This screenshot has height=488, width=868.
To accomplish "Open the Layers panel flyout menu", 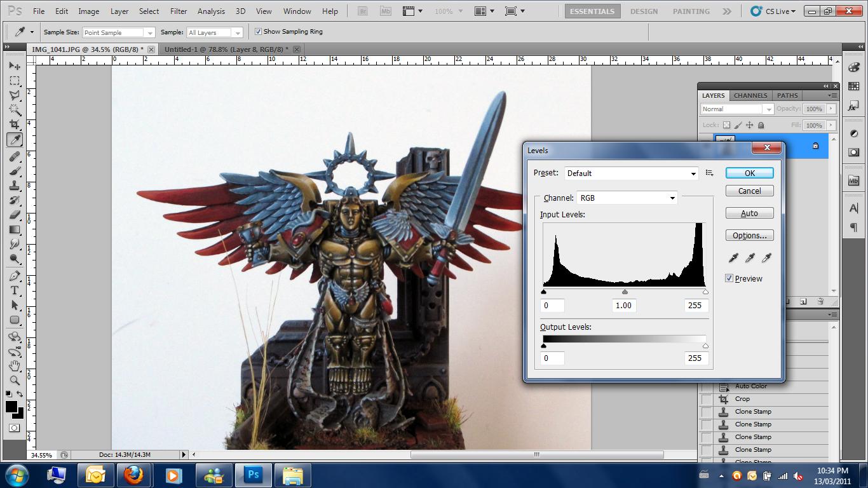I will pyautogui.click(x=832, y=95).
